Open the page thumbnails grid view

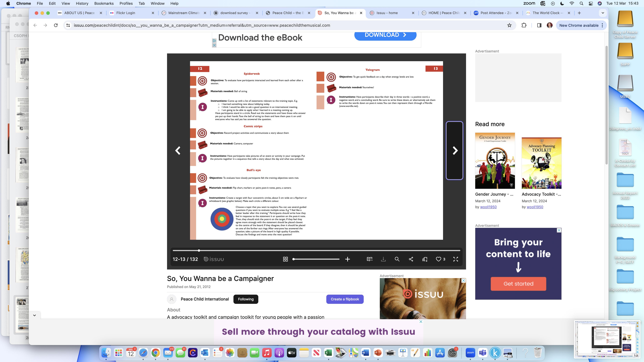(285, 259)
